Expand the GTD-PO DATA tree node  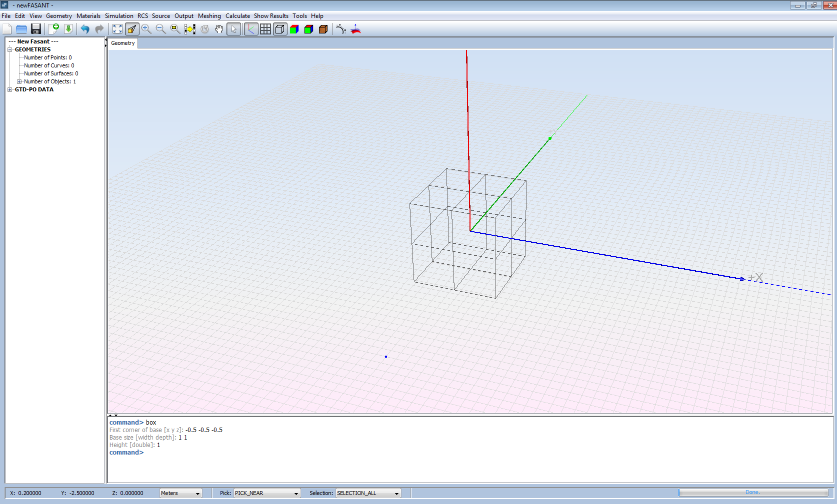point(10,89)
